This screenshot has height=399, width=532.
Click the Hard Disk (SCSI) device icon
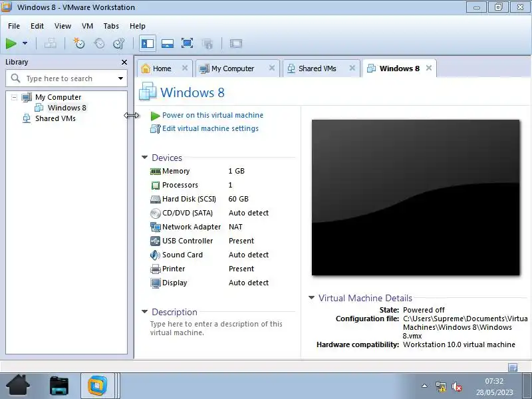tap(156, 199)
